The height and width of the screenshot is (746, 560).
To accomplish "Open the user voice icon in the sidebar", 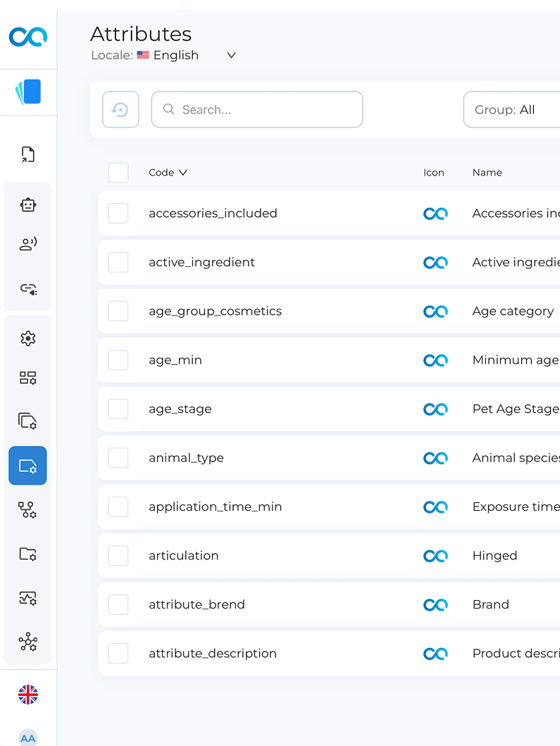I will point(28,244).
